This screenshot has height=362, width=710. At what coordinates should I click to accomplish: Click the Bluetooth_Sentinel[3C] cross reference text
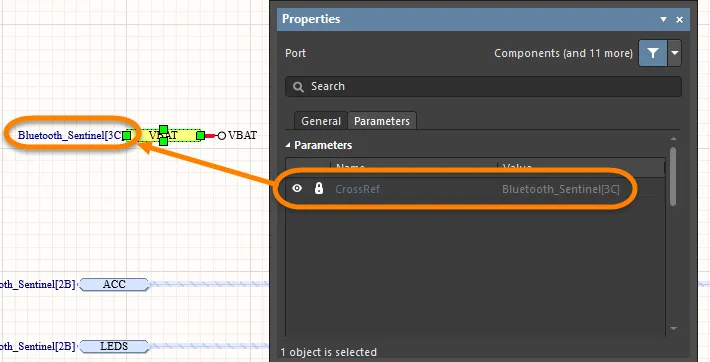tap(70, 135)
